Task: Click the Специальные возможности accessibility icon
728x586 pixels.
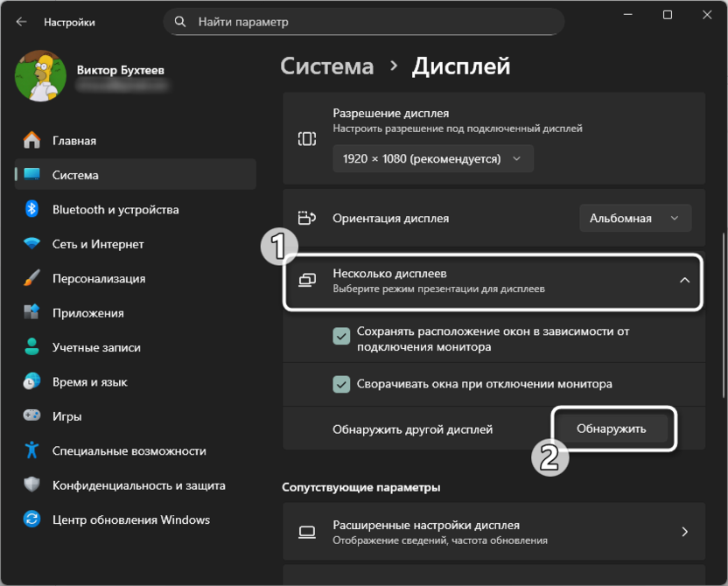Action: pyautogui.click(x=33, y=450)
